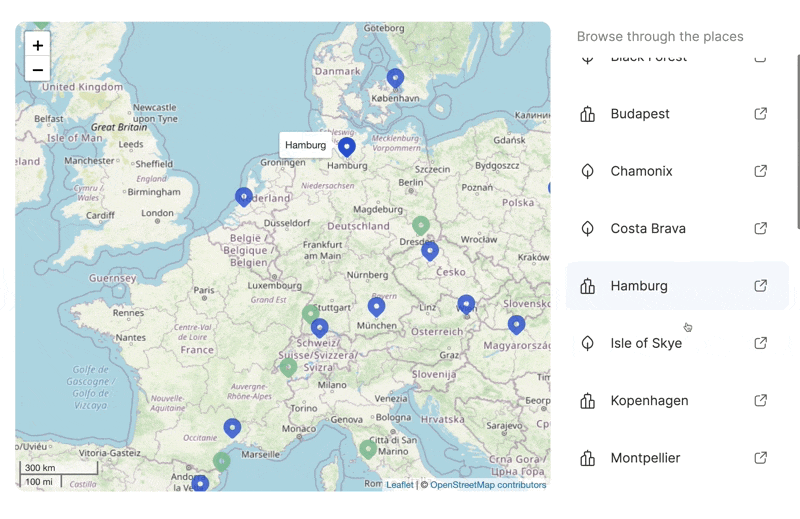
Task: Open the Leaflet attribution link
Action: pyautogui.click(x=399, y=485)
